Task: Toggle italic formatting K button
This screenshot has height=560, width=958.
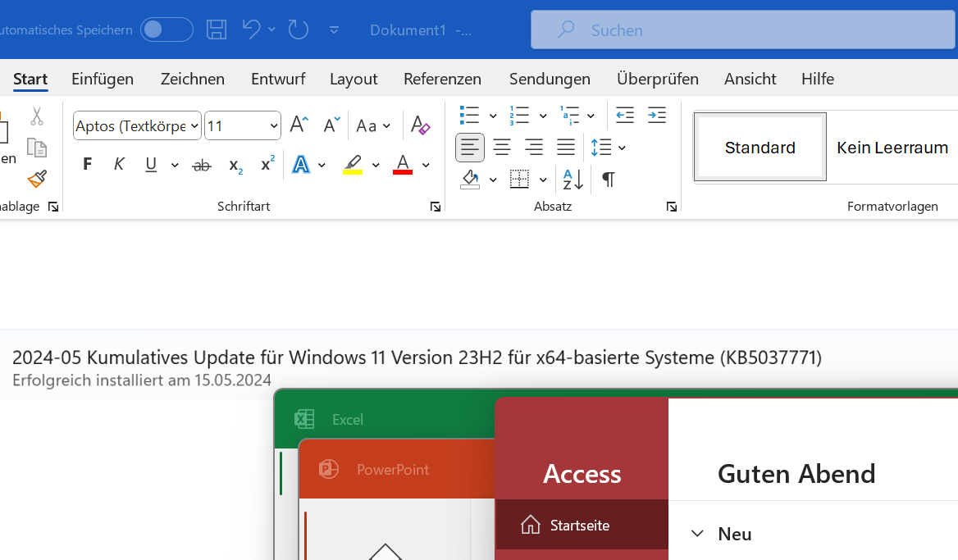Action: (119, 164)
